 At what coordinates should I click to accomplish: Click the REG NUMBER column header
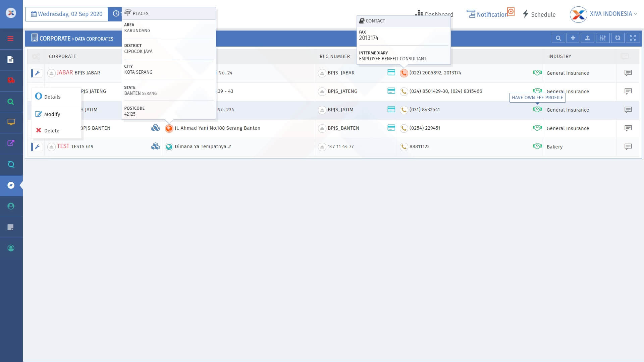click(335, 56)
